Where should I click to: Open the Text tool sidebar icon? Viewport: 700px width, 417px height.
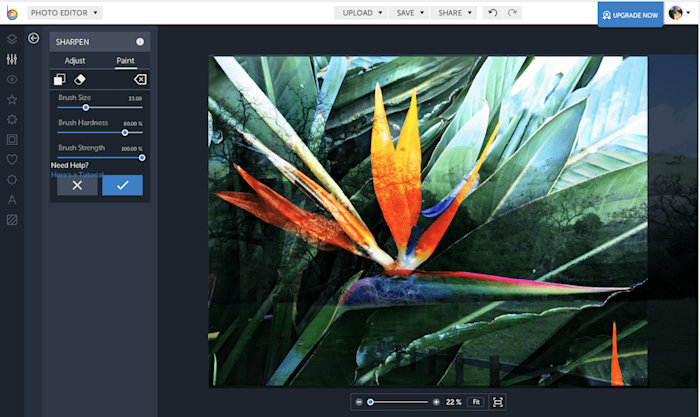12,200
